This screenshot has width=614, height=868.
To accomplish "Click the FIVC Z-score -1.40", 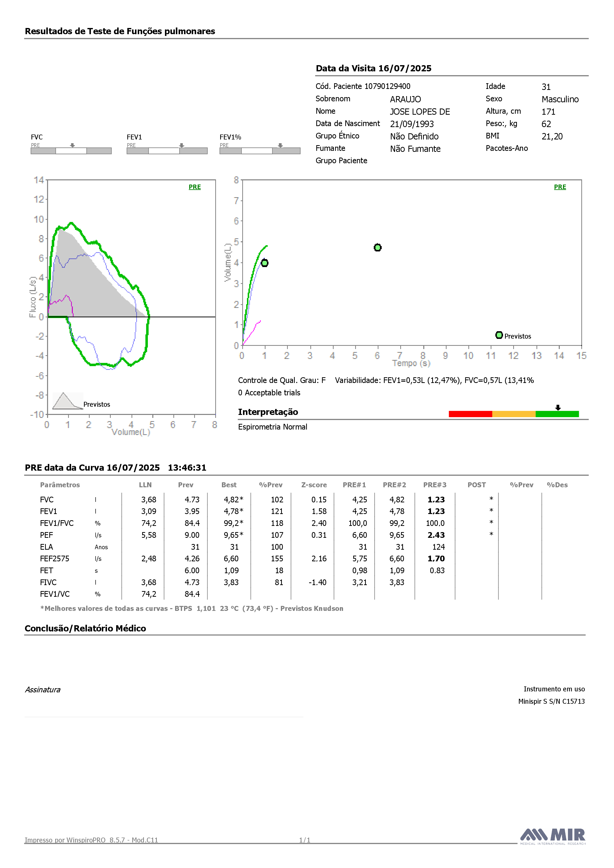I will tap(318, 583).
